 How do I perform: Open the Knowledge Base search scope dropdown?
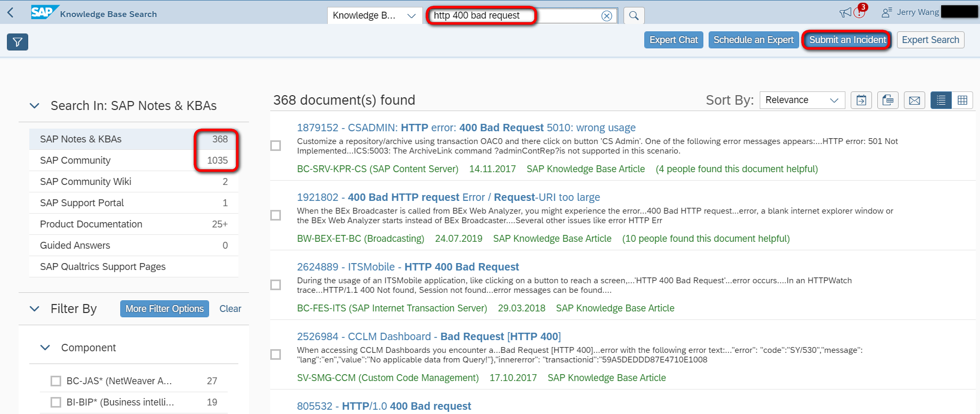(x=375, y=15)
